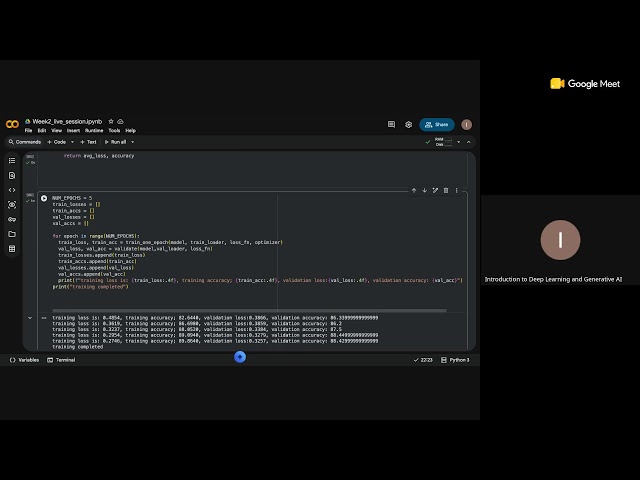Viewport: 640px width, 480px height.
Task: Open the Help menu
Action: (x=131, y=131)
